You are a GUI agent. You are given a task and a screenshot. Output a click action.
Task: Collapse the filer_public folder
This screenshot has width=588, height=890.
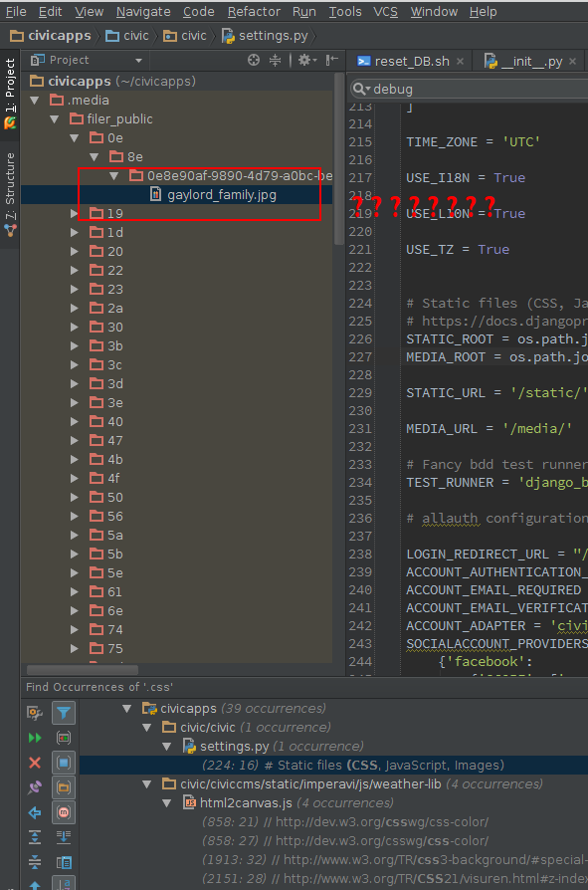55,119
